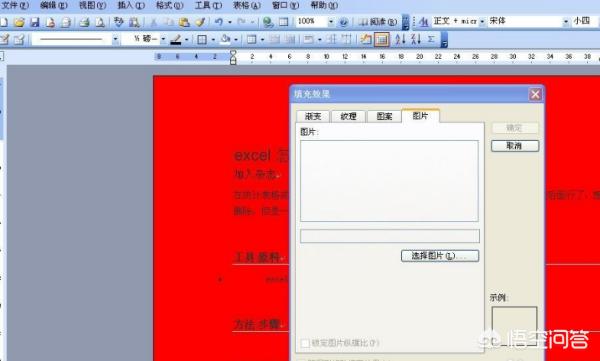This screenshot has height=361, width=600.
Task: Click the Border Color pen swatch
Action: 176,39
